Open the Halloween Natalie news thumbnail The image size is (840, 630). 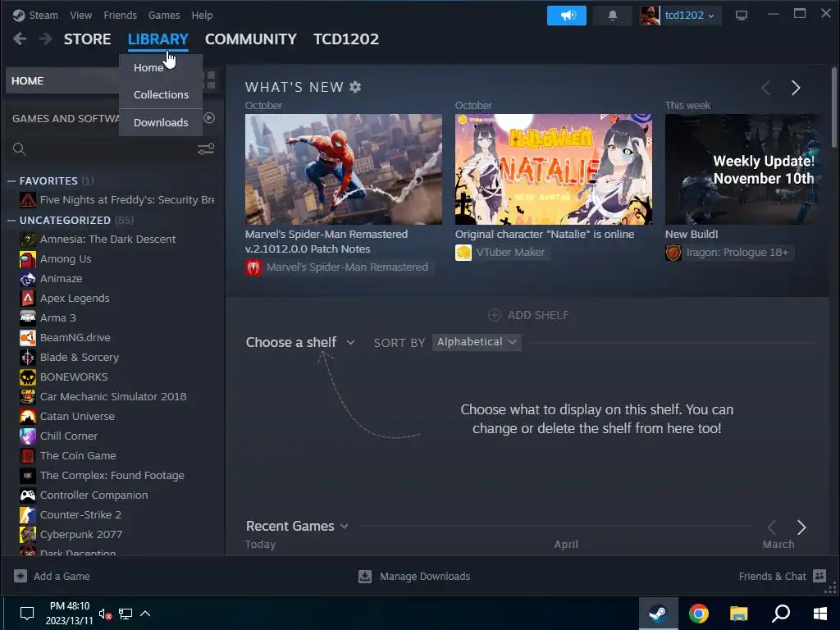554,169
